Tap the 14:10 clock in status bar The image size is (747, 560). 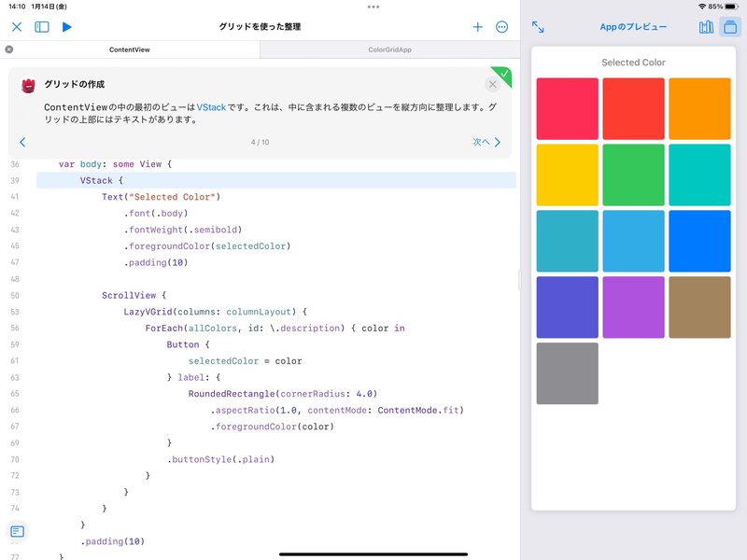click(17, 7)
